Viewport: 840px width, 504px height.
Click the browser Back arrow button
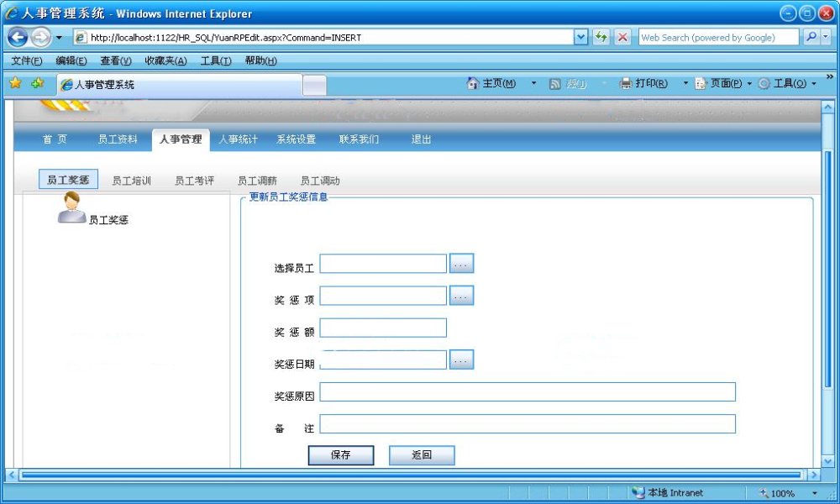[x=18, y=37]
